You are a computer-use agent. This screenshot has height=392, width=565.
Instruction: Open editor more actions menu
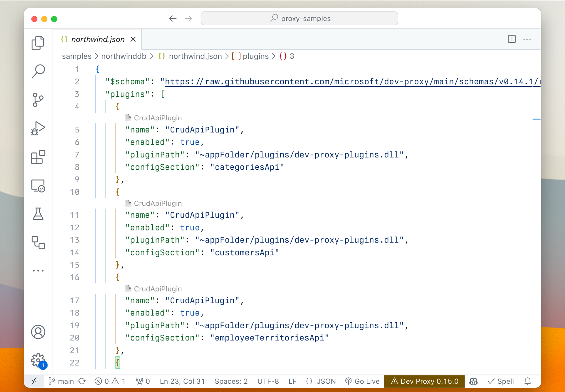(528, 39)
